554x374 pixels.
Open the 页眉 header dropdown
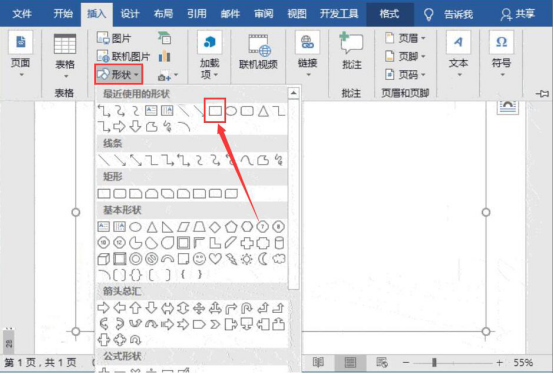pyautogui.click(x=405, y=38)
